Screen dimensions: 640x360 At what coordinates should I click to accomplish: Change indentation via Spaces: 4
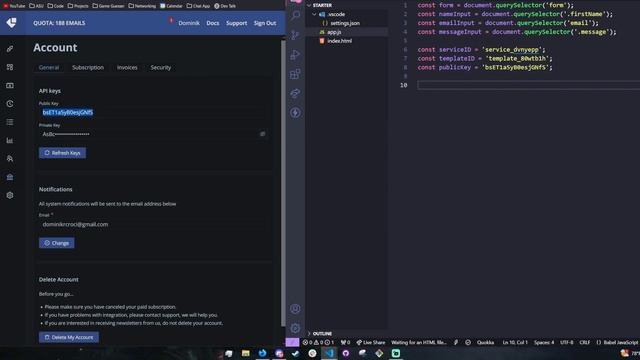point(544,342)
